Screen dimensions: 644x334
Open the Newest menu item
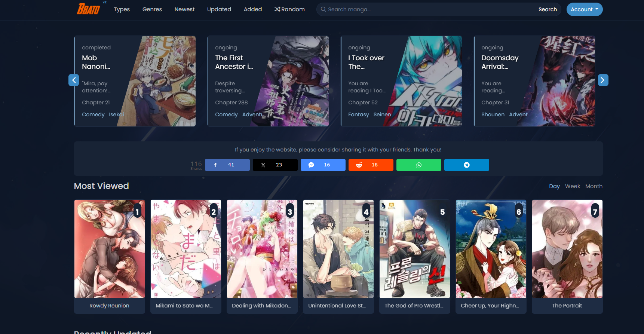pos(184,9)
